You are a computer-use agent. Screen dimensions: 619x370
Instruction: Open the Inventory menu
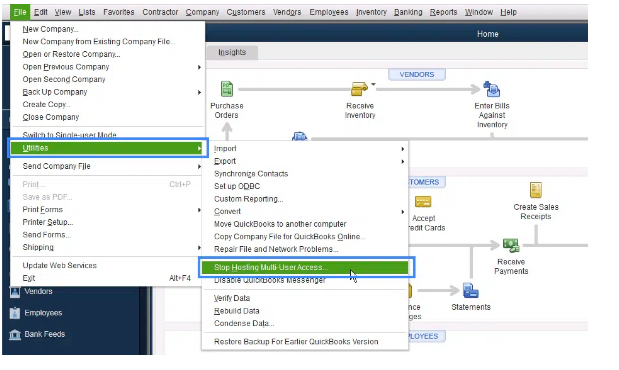(x=371, y=12)
